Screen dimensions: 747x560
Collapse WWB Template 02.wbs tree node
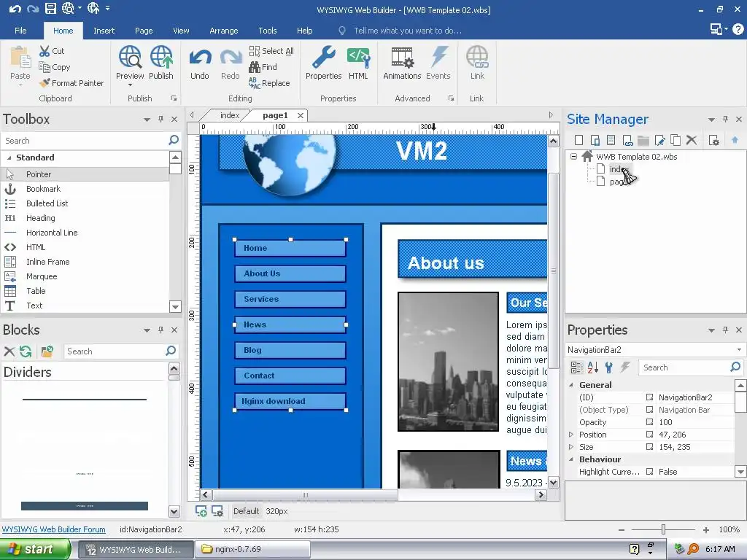point(573,156)
